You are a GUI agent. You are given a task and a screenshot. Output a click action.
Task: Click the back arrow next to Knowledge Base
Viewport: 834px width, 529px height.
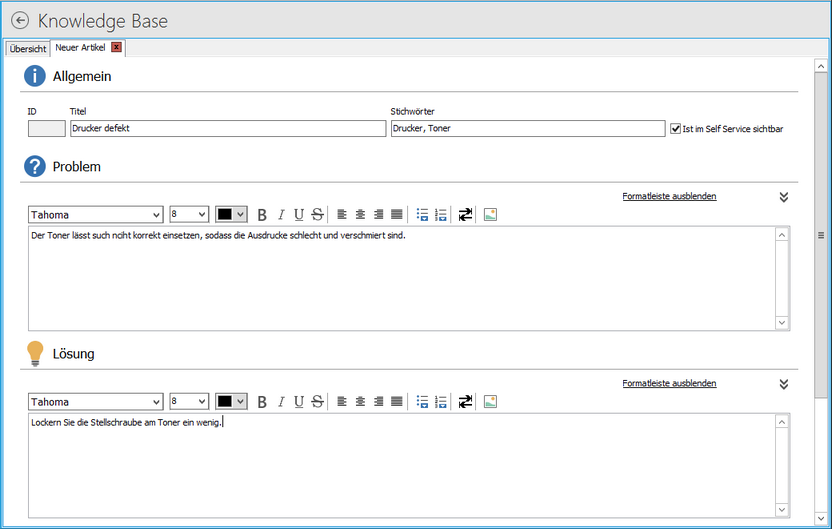click(19, 20)
